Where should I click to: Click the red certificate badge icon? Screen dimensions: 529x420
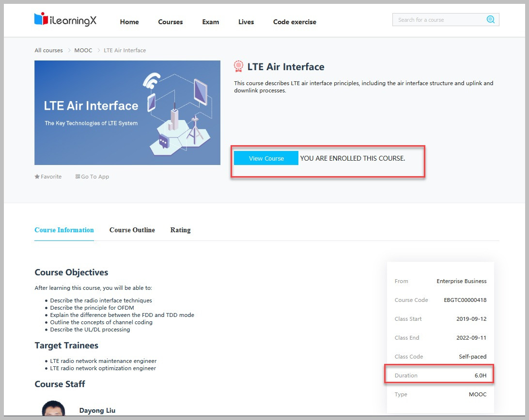238,66
